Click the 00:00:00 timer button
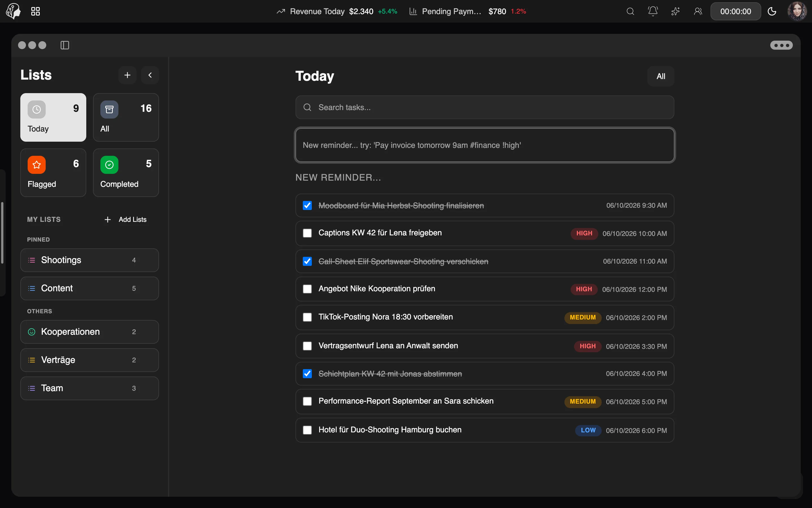This screenshot has width=812, height=508. click(x=736, y=11)
